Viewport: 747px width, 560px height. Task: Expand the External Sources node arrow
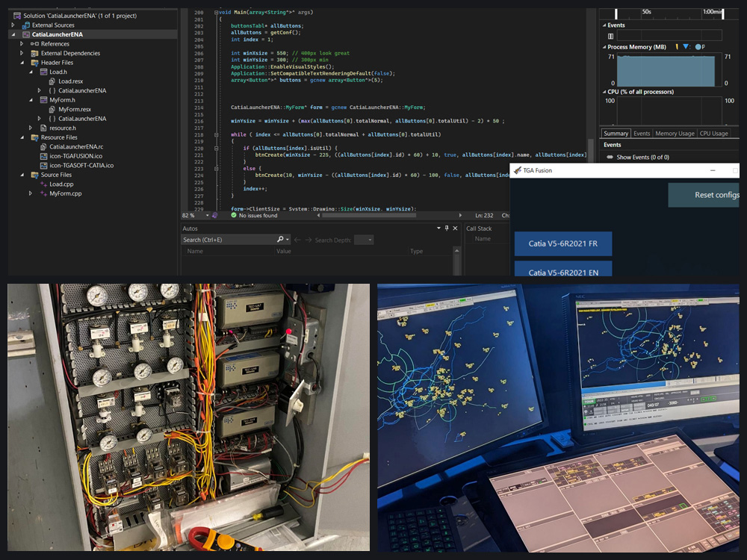point(13,25)
